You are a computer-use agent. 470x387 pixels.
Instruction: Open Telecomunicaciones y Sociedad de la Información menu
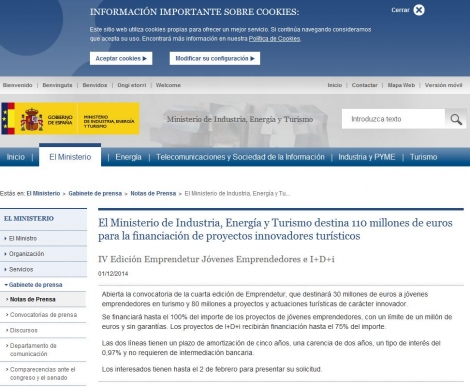[240, 157]
